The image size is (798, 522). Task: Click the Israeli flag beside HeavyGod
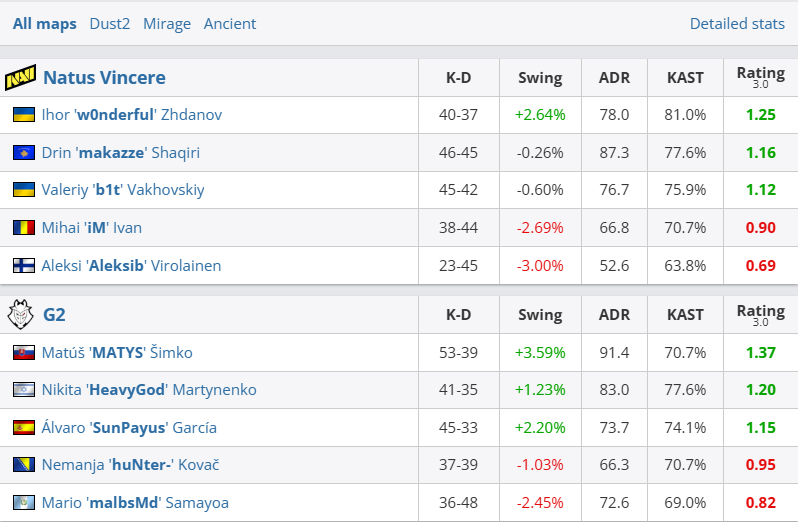click(x=23, y=390)
